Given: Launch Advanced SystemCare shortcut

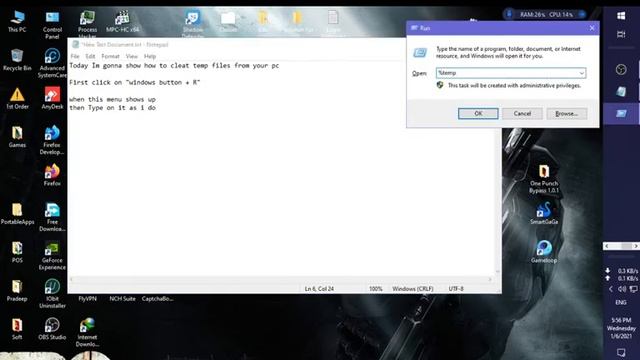Looking at the screenshot, I should click(52, 63).
